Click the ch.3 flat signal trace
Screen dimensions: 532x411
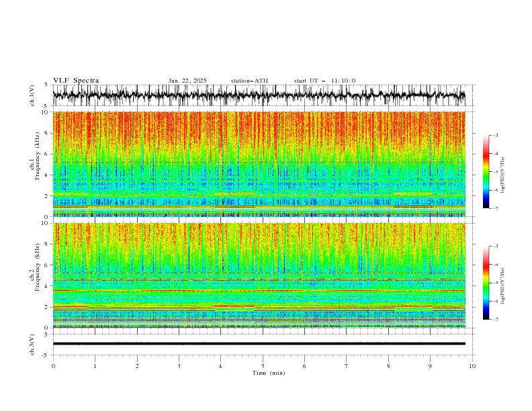coord(259,344)
